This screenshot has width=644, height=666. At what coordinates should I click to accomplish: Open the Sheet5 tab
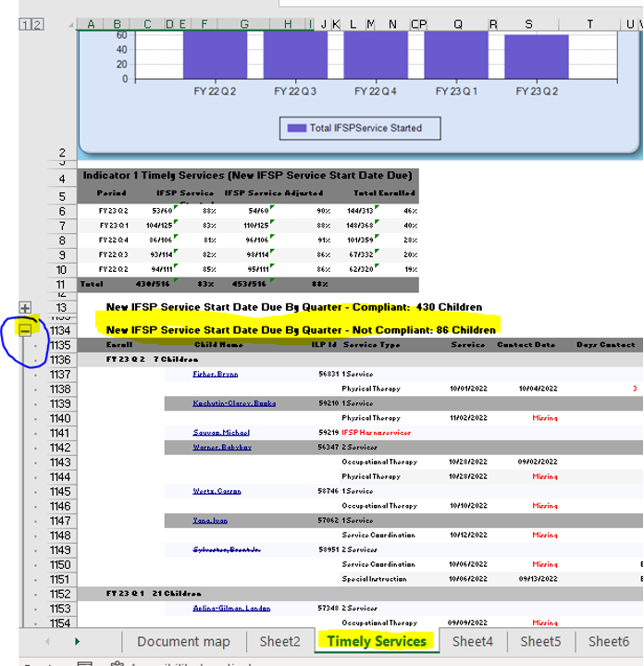540,641
